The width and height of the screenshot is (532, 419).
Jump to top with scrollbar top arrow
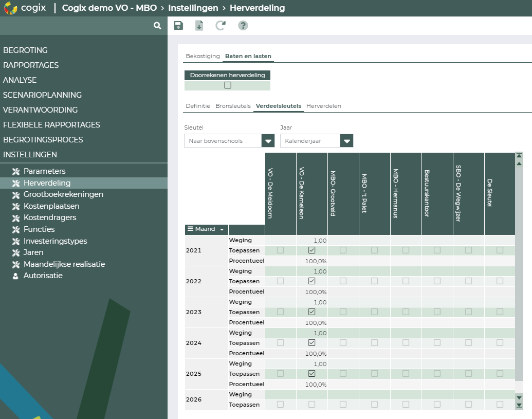click(519, 155)
